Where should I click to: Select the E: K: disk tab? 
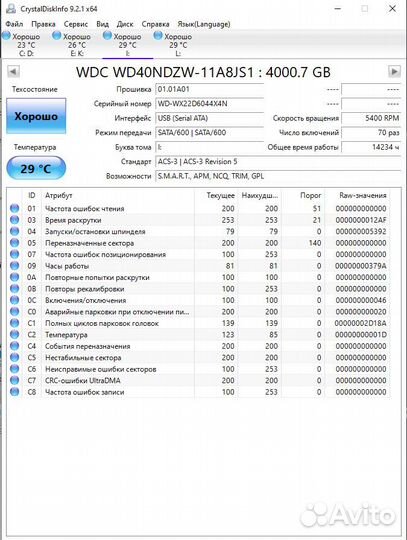click(77, 45)
